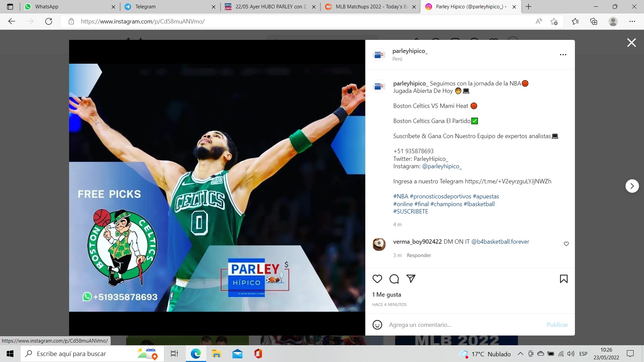Open the #pronosticosdeportivos hashtag
The image size is (644, 362).
tap(440, 196)
